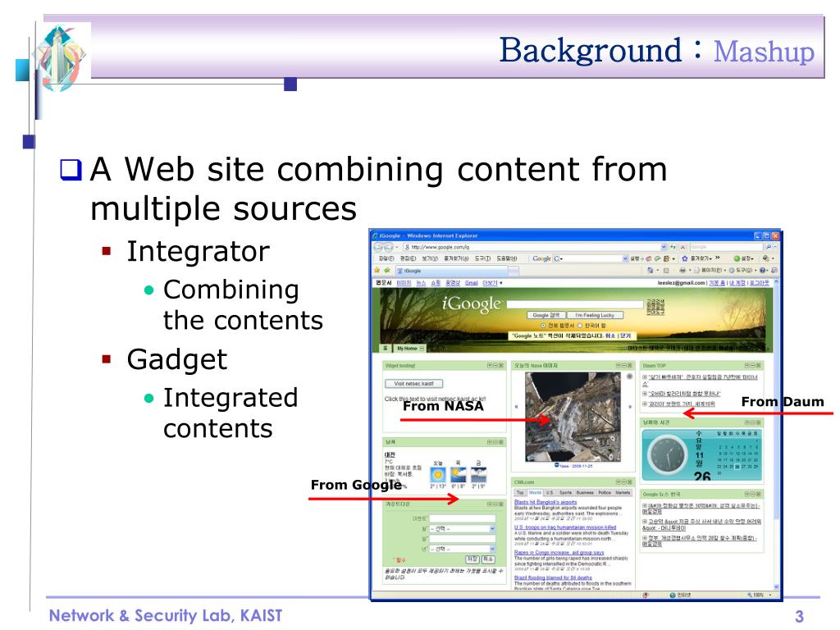Open the address bar URL history dropdown
The width and height of the screenshot is (840, 630).
[x=664, y=247]
